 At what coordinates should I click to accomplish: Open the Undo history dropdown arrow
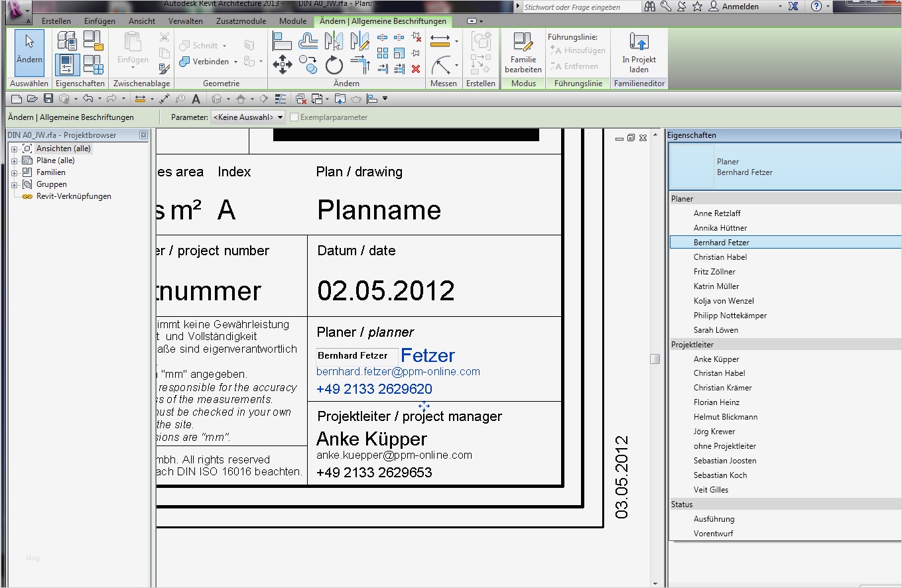click(99, 99)
